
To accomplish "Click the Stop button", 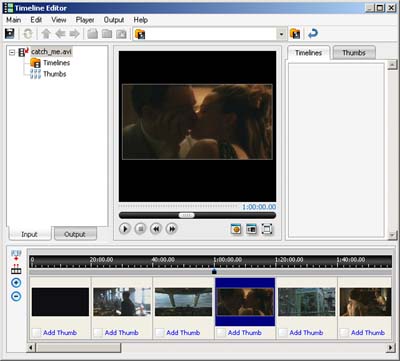I will tap(140, 229).
